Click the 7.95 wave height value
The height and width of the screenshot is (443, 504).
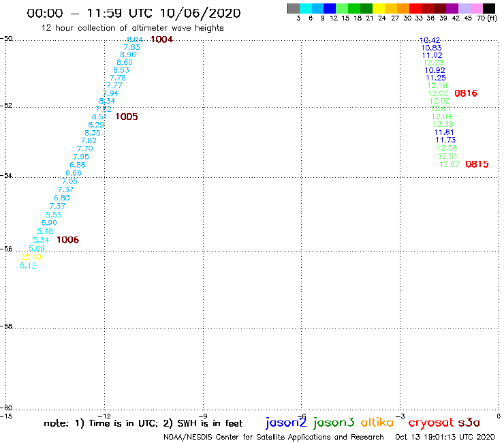[x=81, y=157]
